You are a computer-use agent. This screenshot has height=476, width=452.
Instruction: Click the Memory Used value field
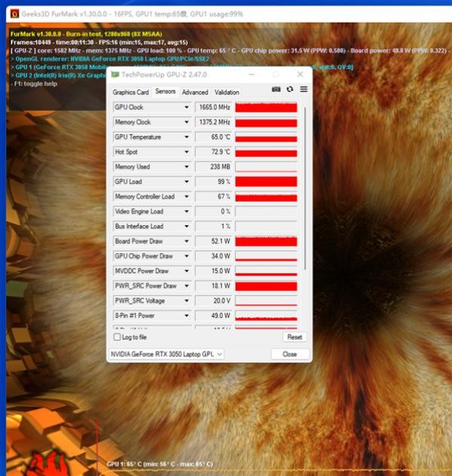[214, 166]
